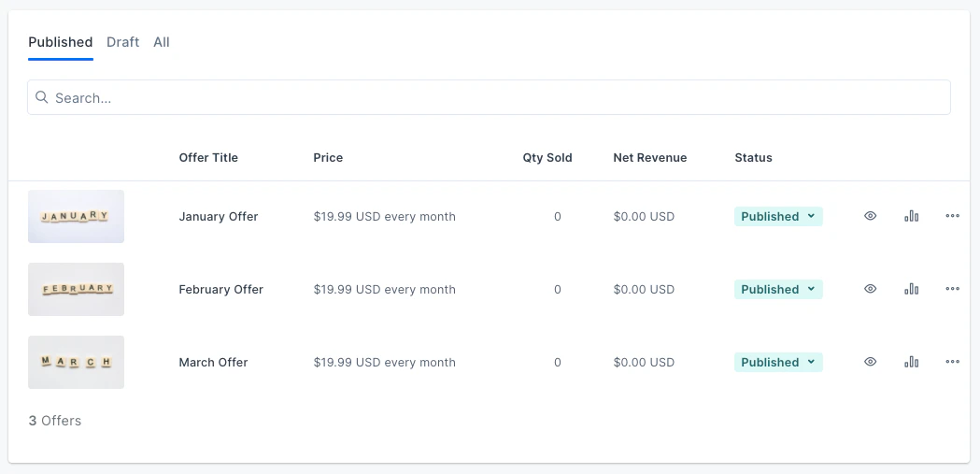Switch to the Draft tab
The height and width of the screenshot is (474, 980).
click(122, 42)
